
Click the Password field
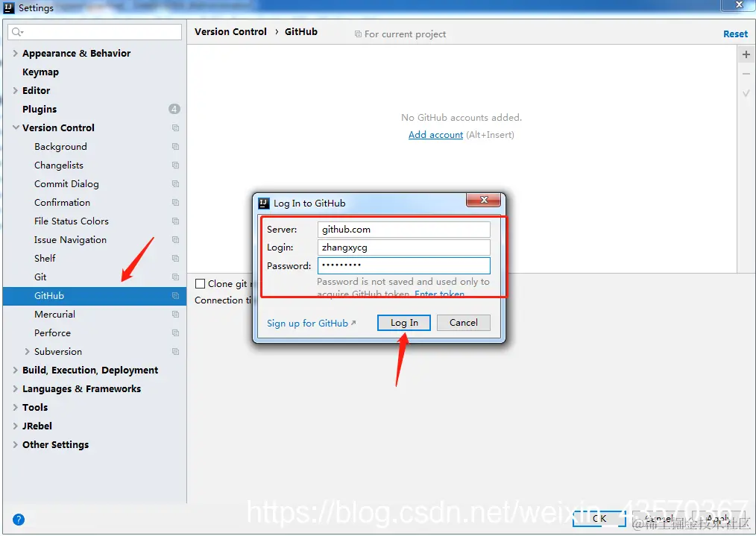[x=404, y=265]
